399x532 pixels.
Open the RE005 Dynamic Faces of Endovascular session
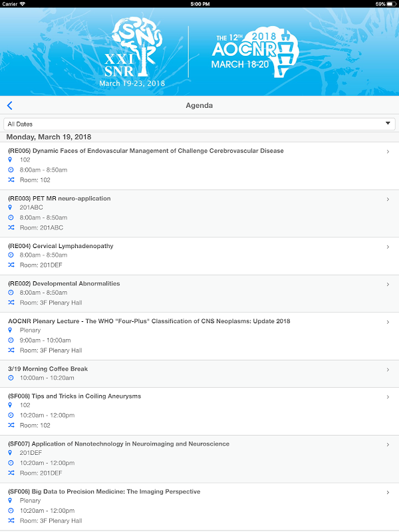(x=199, y=166)
